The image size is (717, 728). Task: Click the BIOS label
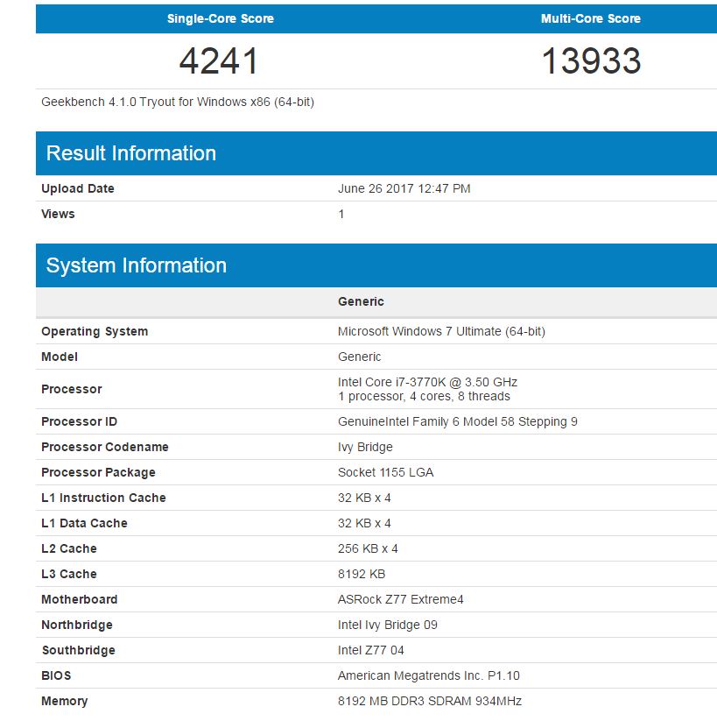coord(56,675)
